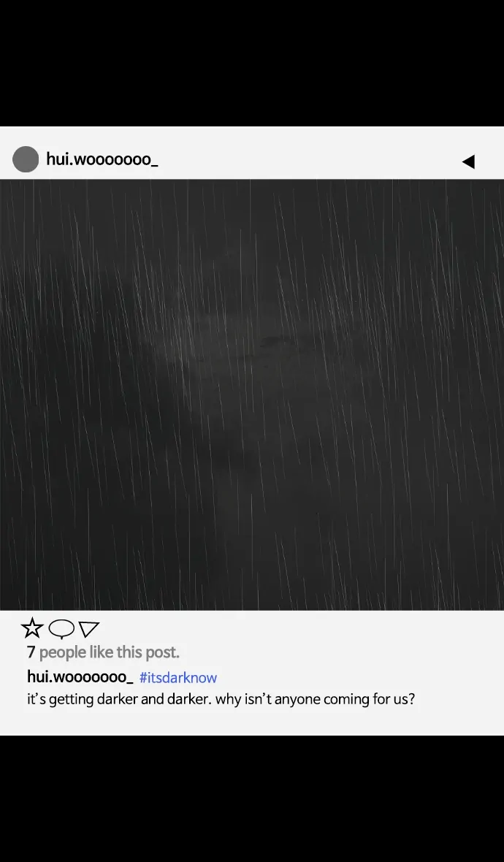Click the black triangle arrow in post header
504x862 pixels.
(x=468, y=161)
